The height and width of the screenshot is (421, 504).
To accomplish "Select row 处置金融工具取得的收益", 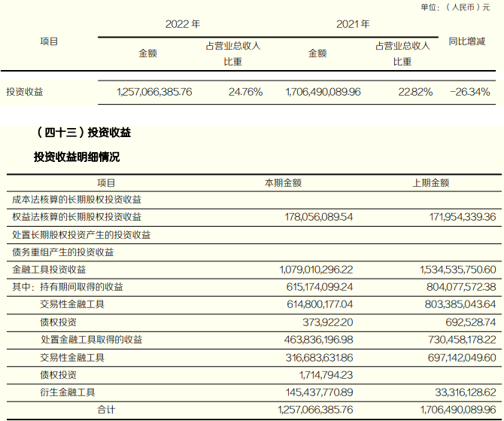I will pyautogui.click(x=254, y=340).
